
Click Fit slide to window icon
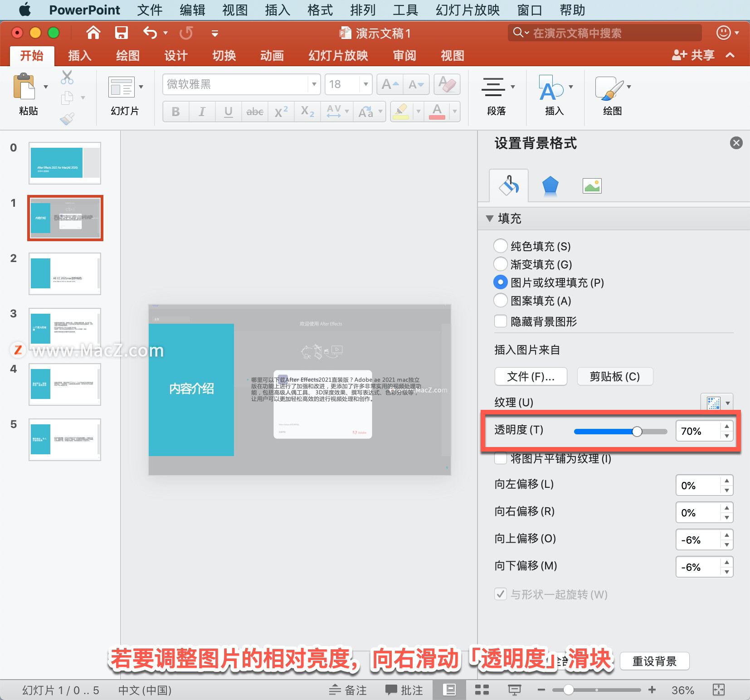719,690
